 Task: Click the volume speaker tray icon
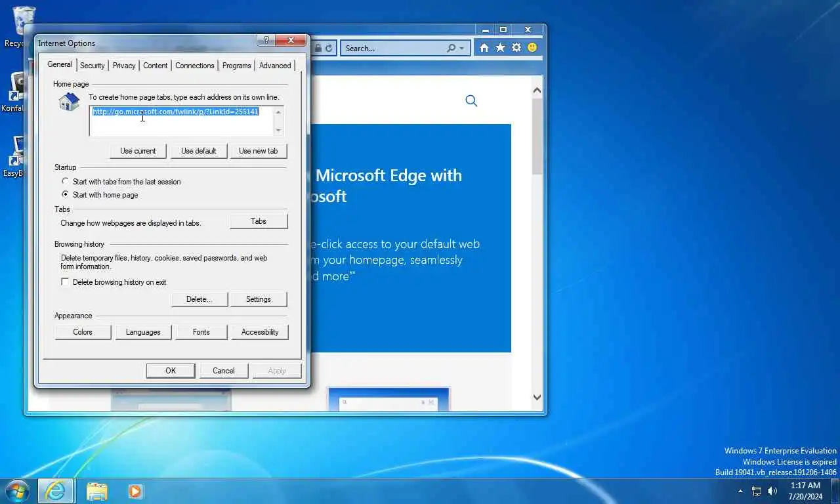[772, 491]
